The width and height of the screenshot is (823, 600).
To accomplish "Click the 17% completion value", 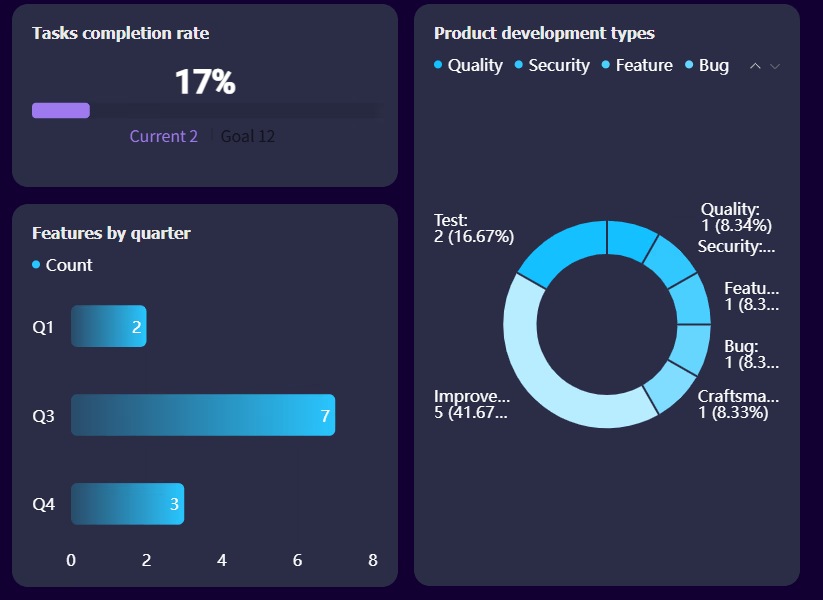I will tap(205, 82).
